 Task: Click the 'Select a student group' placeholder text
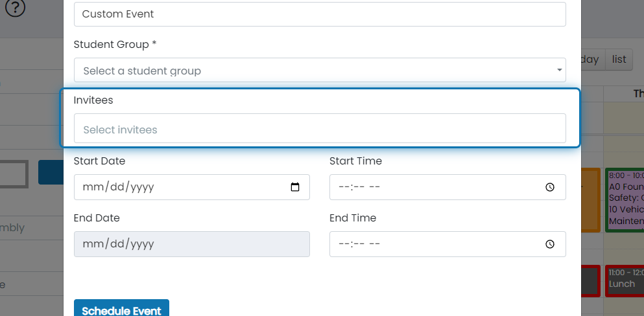point(142,71)
